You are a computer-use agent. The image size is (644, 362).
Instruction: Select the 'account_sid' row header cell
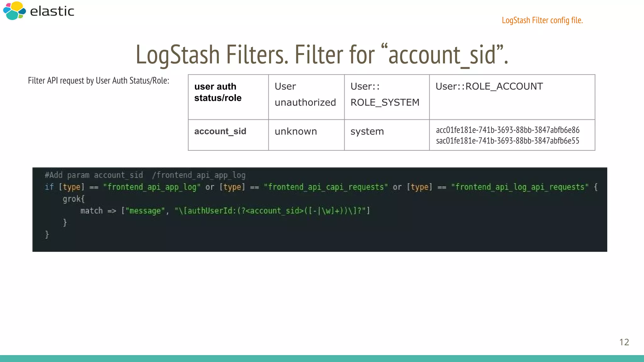click(x=228, y=135)
